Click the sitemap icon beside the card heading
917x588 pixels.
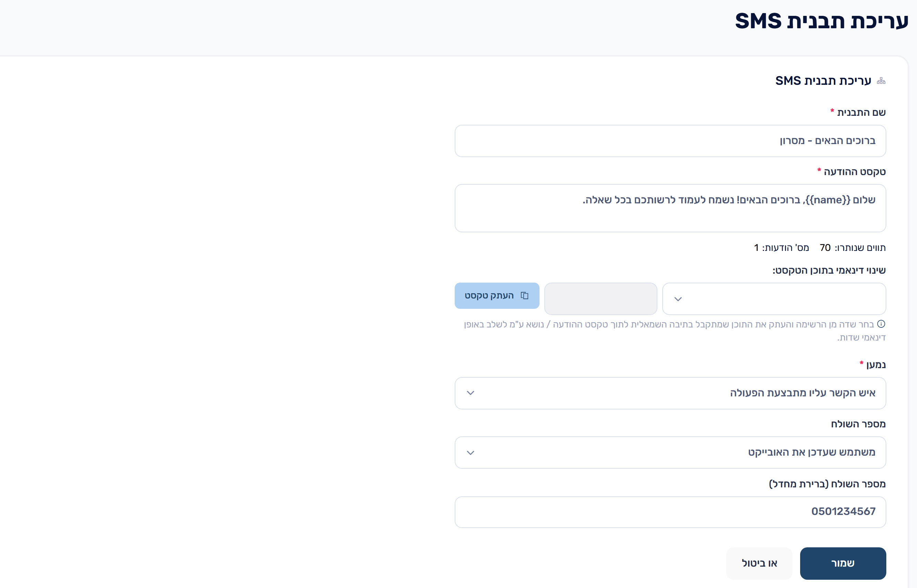(x=881, y=81)
